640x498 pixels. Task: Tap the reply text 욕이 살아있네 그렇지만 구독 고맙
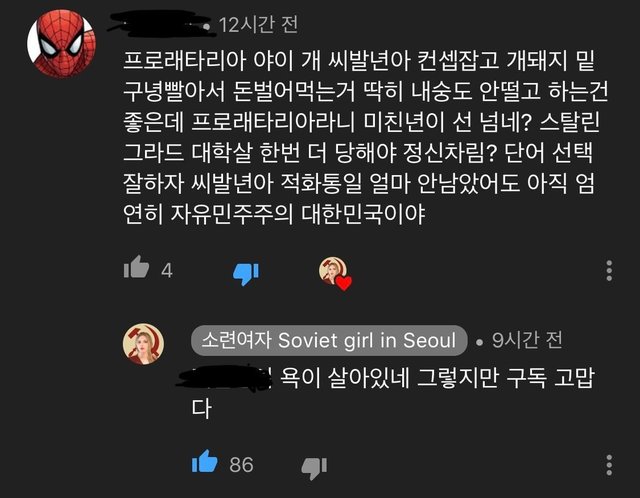tap(437, 378)
